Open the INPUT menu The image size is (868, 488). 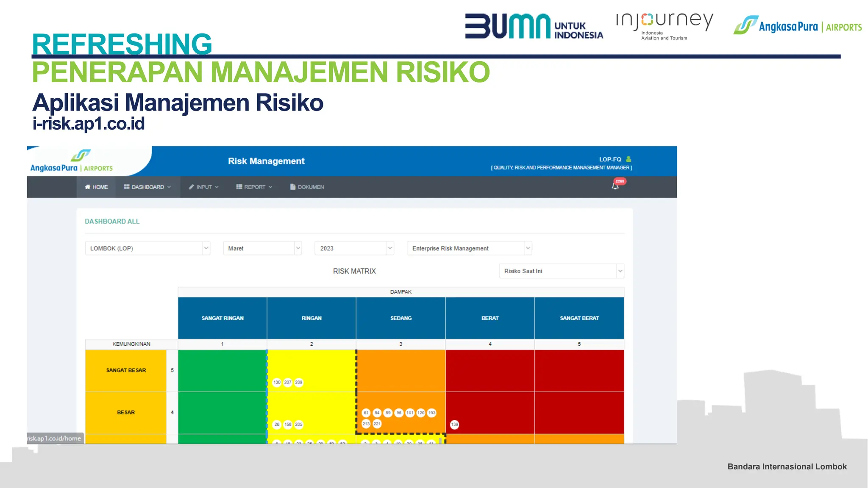[203, 187]
